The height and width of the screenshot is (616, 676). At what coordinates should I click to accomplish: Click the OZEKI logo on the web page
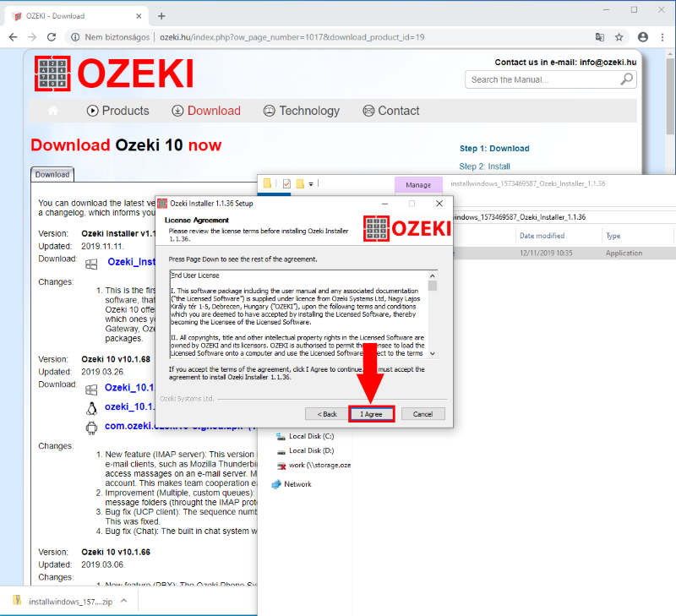(x=114, y=74)
